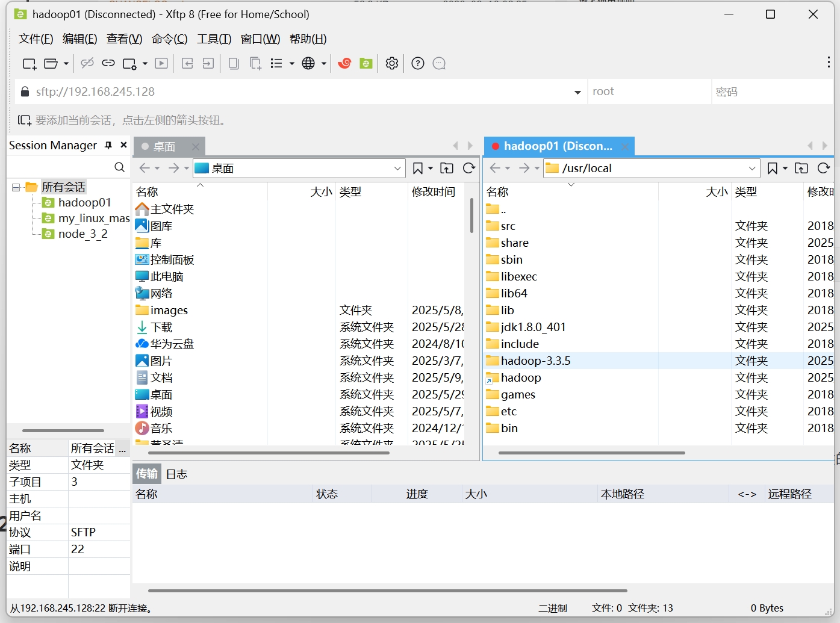Image resolution: width=840 pixels, height=623 pixels.
Task: Open Xftp settings via the gear icon
Action: click(x=391, y=63)
